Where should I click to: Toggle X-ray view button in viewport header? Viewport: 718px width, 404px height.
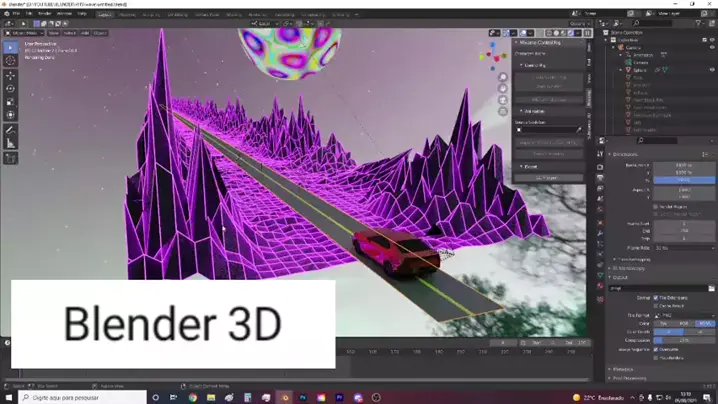coord(540,33)
